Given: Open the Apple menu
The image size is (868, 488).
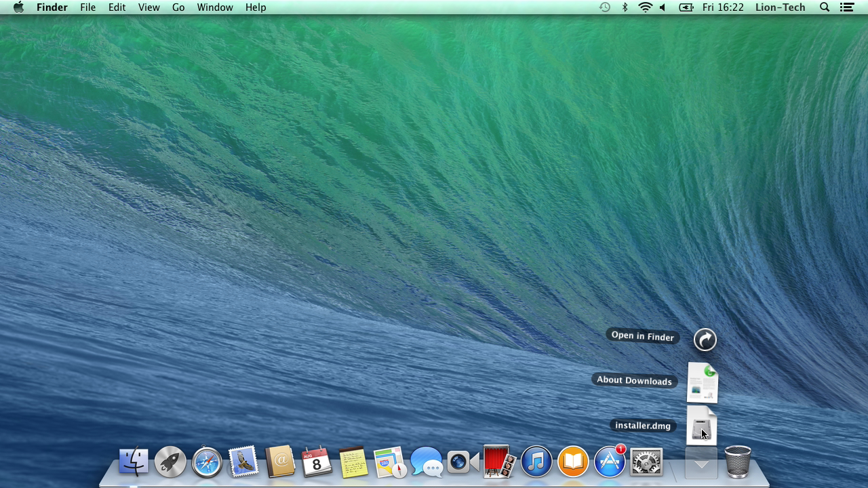Looking at the screenshot, I should 18,7.
